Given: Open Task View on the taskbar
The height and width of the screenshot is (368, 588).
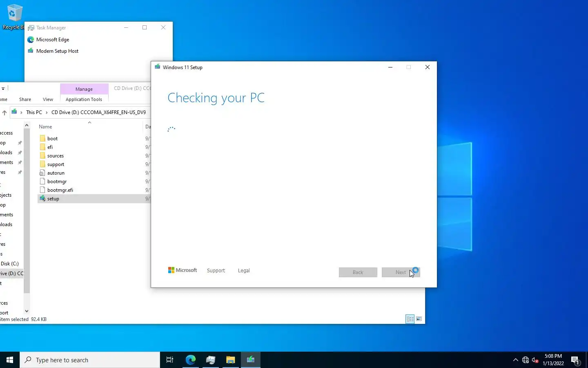Looking at the screenshot, I should pos(170,360).
